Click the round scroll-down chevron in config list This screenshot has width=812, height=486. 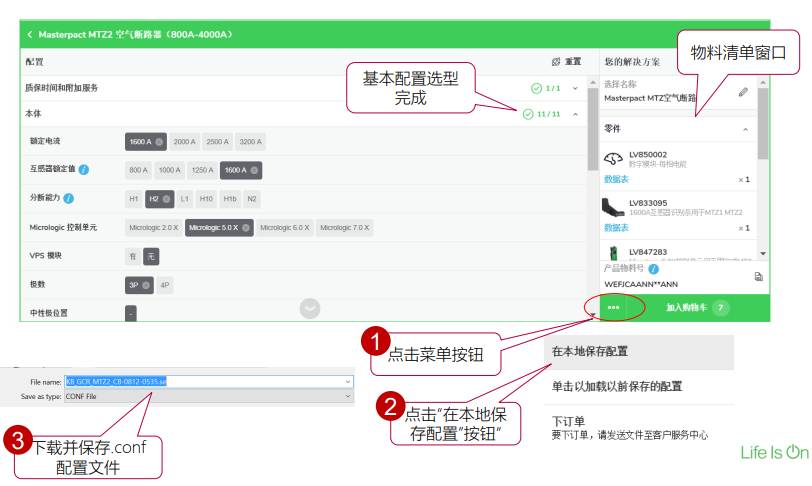point(310,308)
